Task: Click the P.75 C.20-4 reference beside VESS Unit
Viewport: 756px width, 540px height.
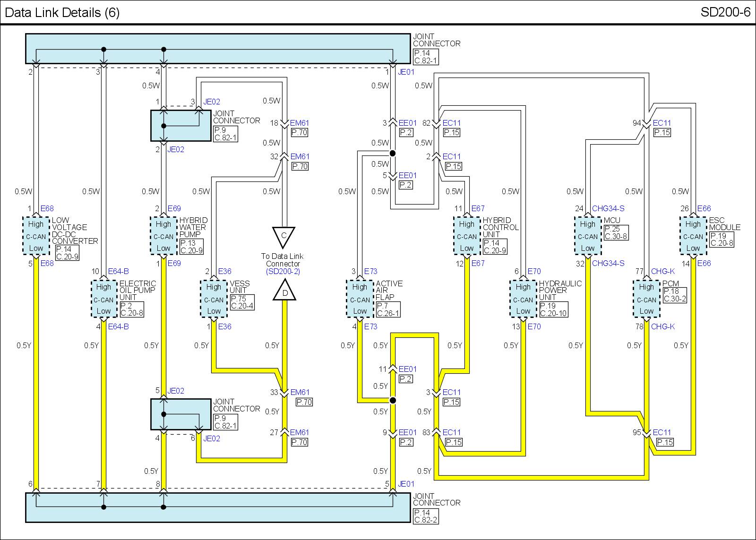Action: (241, 302)
